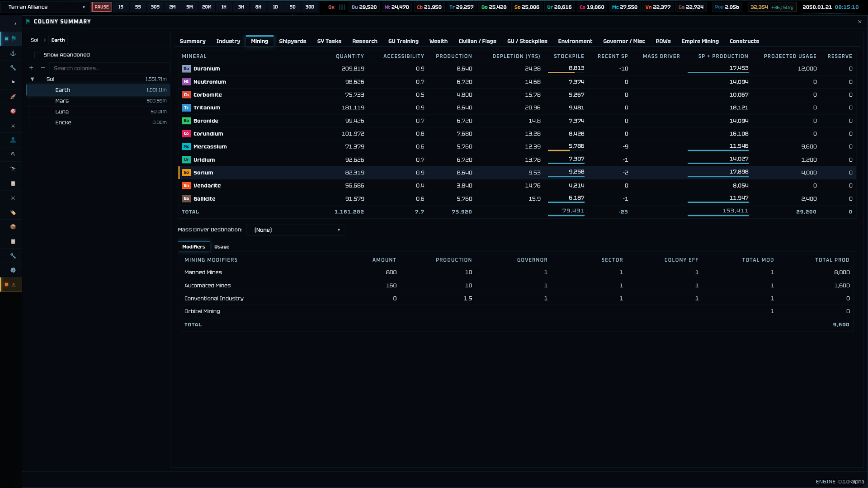Advance time with the 8H button
The height and width of the screenshot is (488, 868).
click(x=258, y=7)
